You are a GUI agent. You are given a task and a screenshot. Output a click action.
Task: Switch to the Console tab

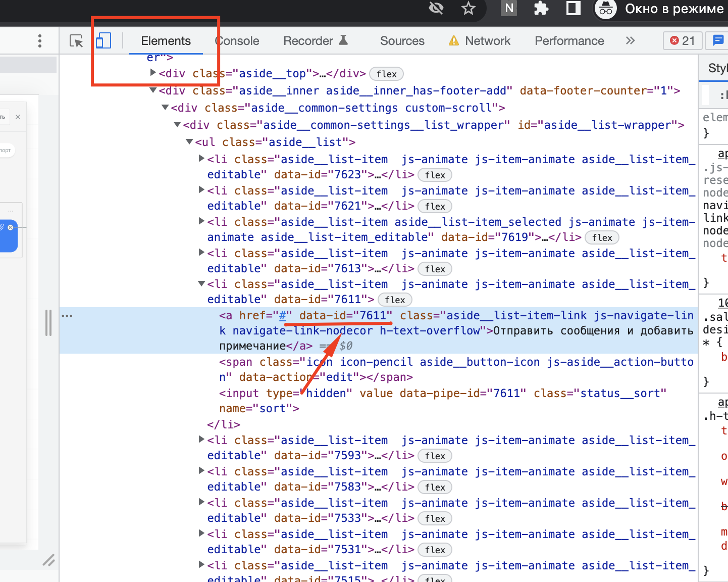[x=237, y=41]
